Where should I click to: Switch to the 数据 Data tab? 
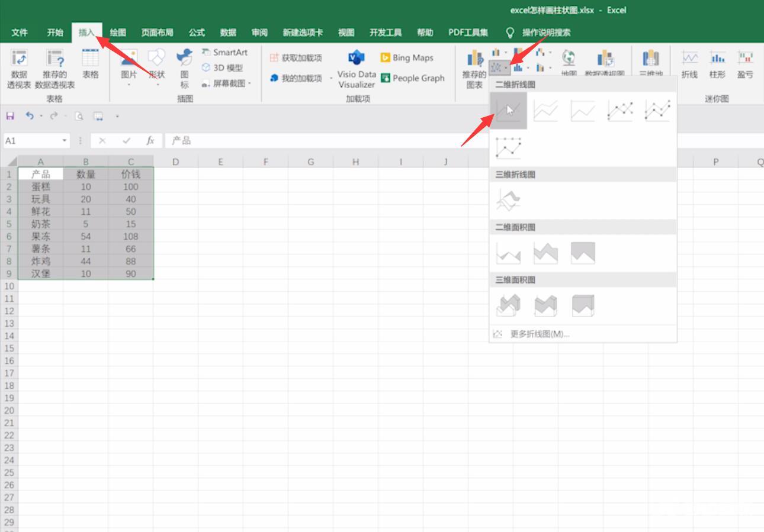228,33
